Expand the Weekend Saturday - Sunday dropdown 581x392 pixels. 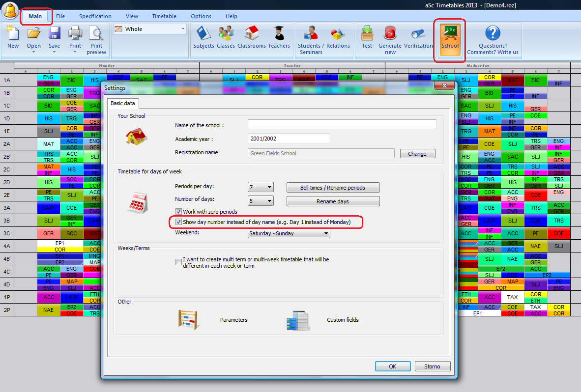(x=289, y=233)
